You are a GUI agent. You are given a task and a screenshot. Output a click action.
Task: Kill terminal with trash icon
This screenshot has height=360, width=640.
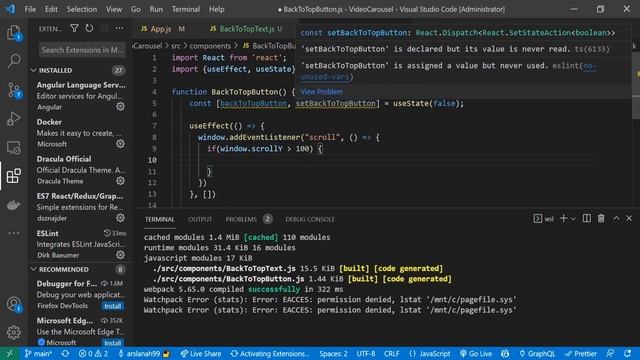point(601,219)
